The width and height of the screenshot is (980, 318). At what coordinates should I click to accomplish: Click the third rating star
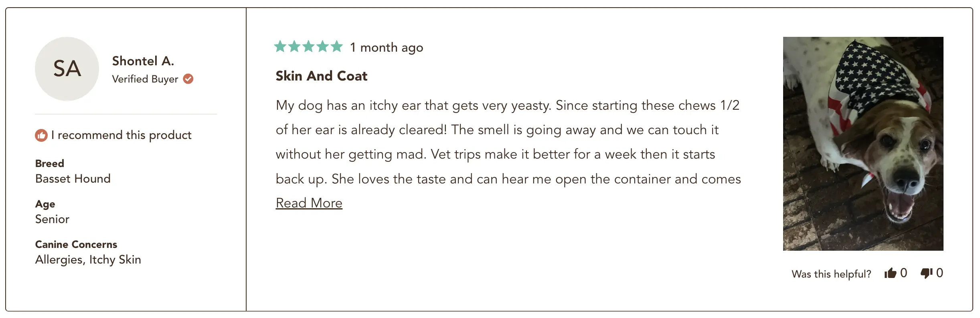(308, 46)
